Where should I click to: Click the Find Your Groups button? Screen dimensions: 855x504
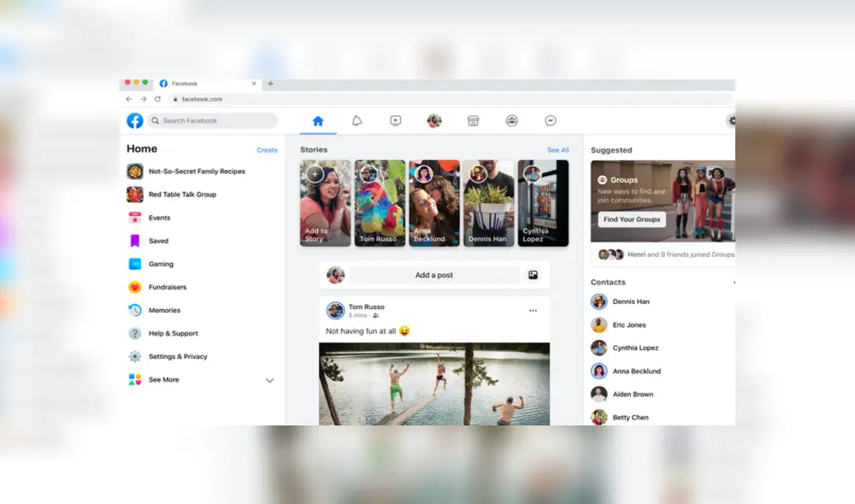tap(631, 219)
